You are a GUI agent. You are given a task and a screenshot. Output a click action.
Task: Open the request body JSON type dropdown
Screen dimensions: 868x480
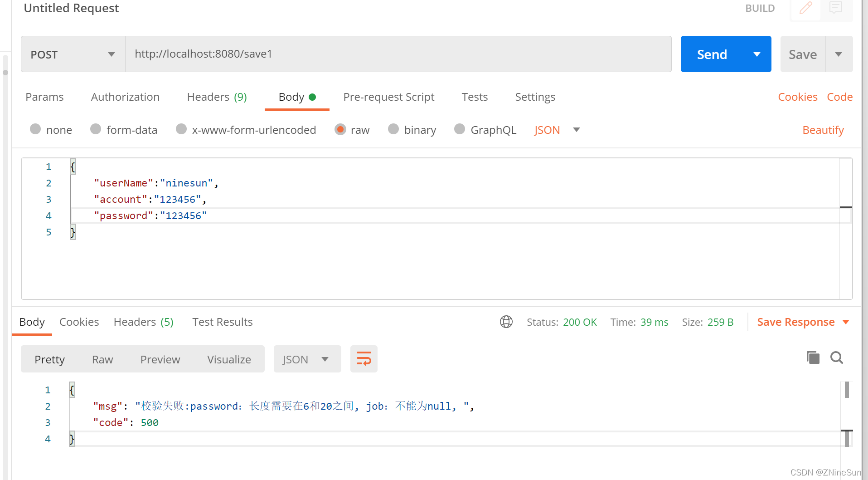click(x=557, y=130)
